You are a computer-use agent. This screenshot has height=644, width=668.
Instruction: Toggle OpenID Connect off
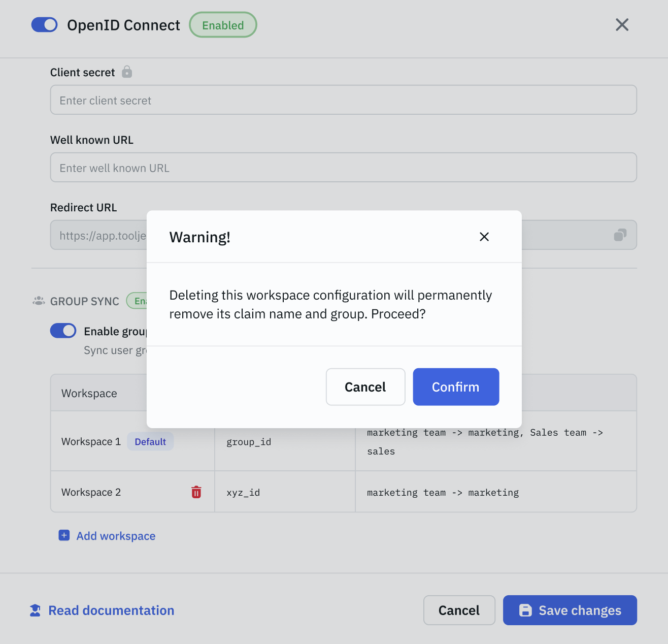(44, 24)
